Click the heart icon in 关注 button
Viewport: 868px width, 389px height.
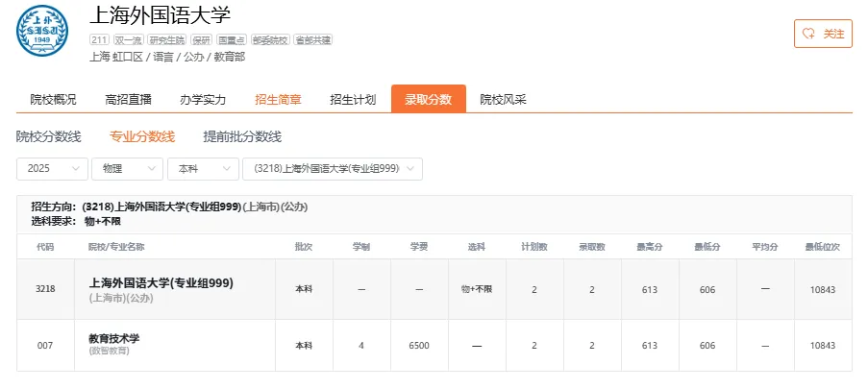coord(808,34)
